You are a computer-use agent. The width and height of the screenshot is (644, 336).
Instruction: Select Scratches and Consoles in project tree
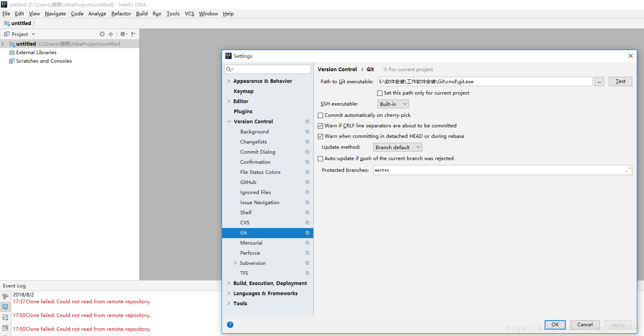pyautogui.click(x=44, y=61)
